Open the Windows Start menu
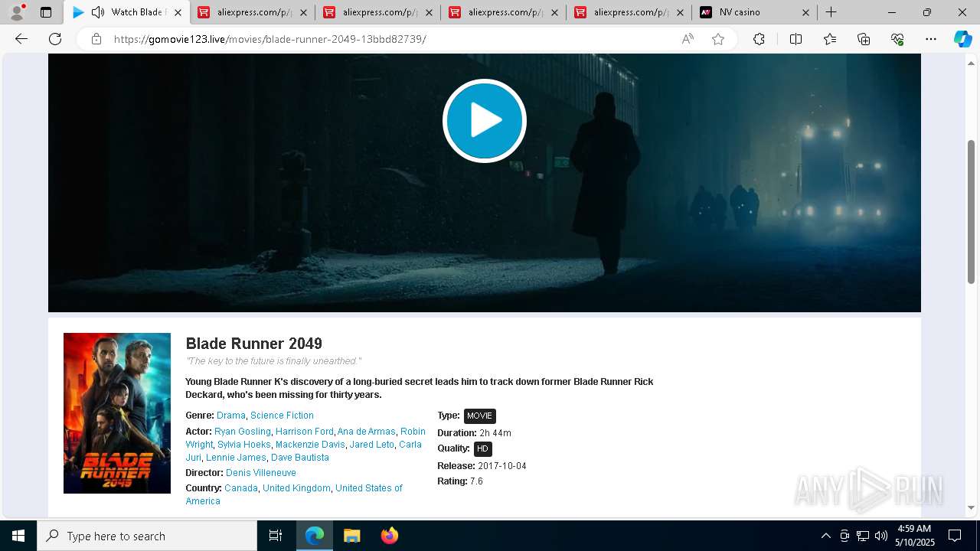The height and width of the screenshot is (551, 980). [x=18, y=536]
